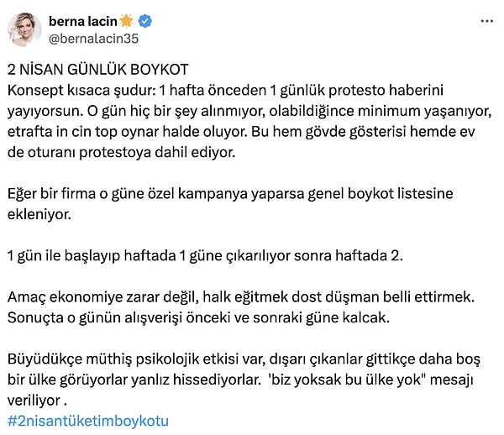Click the heading 2 NİSAN GÜNLÜK BOYKOT
The image size is (504, 435).
click(98, 70)
